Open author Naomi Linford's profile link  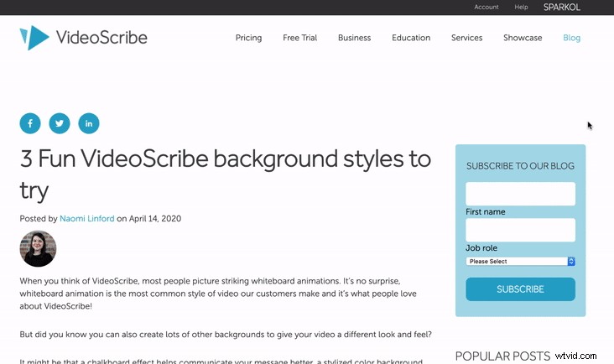(x=87, y=218)
